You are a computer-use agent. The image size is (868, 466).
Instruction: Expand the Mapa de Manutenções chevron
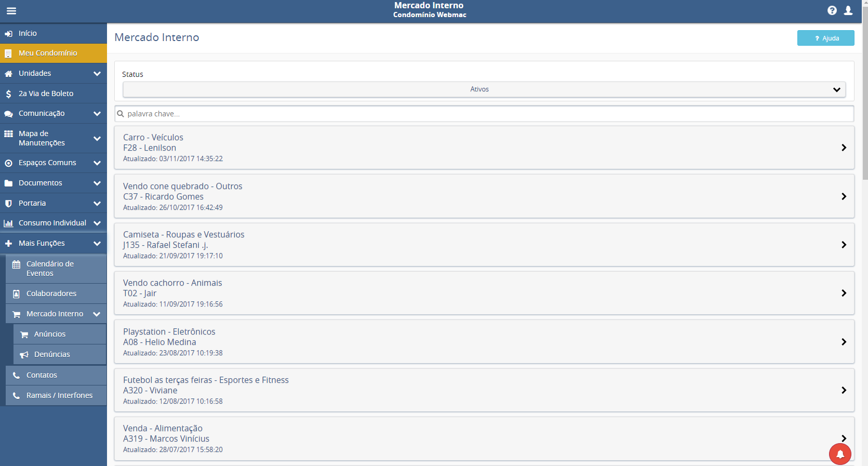pos(97,139)
